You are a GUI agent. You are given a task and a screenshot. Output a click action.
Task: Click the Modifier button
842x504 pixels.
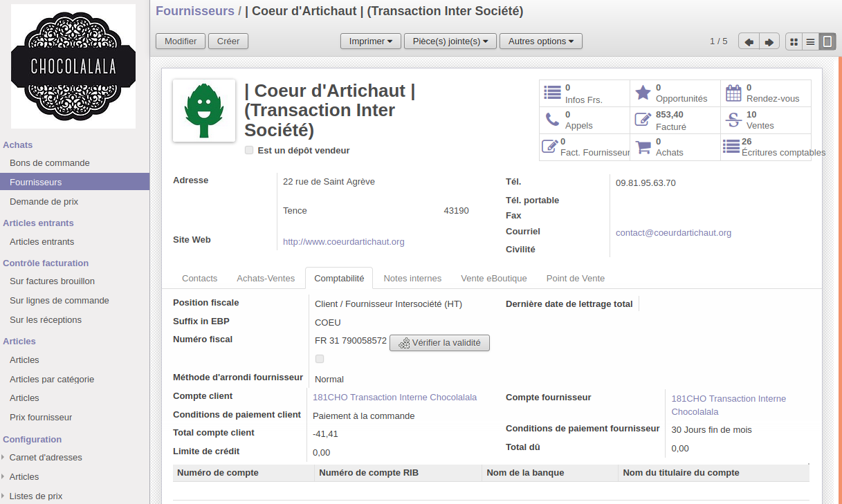click(181, 41)
